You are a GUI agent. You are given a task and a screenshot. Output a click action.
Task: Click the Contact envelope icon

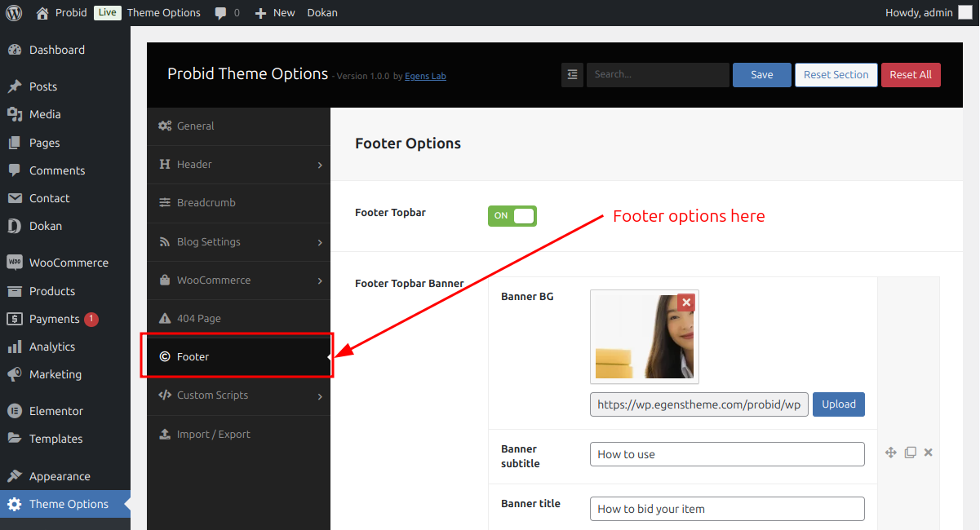(15, 198)
